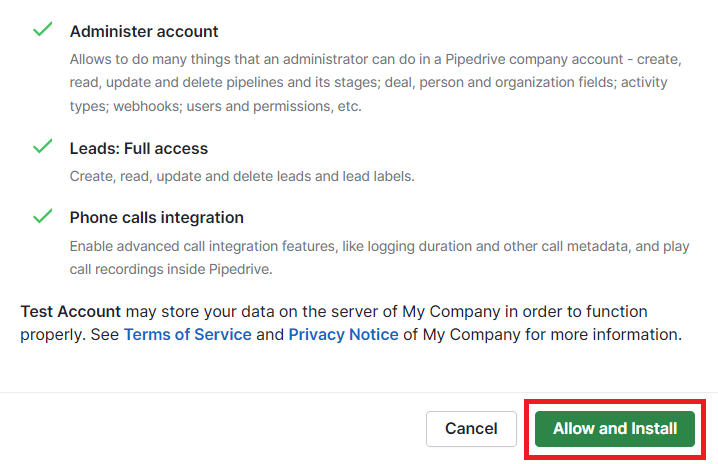Click the checkmark next to Leads: Full access

coord(42,147)
